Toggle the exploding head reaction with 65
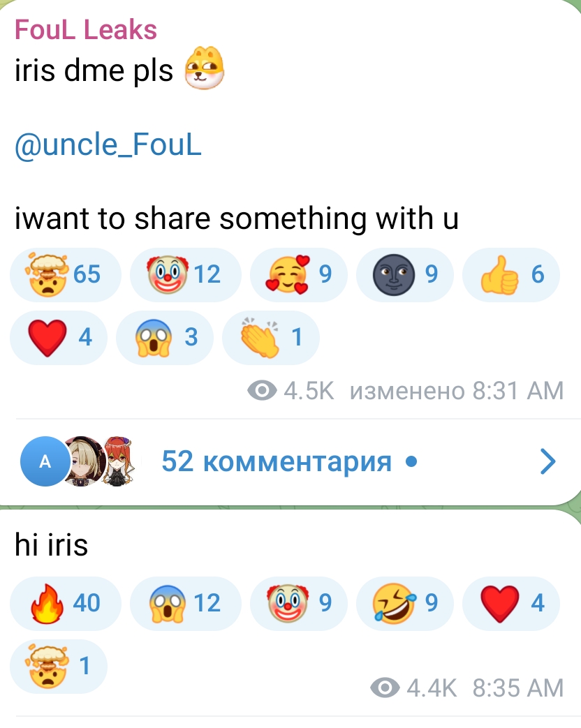Image resolution: width=581 pixels, height=728 pixels. (64, 274)
